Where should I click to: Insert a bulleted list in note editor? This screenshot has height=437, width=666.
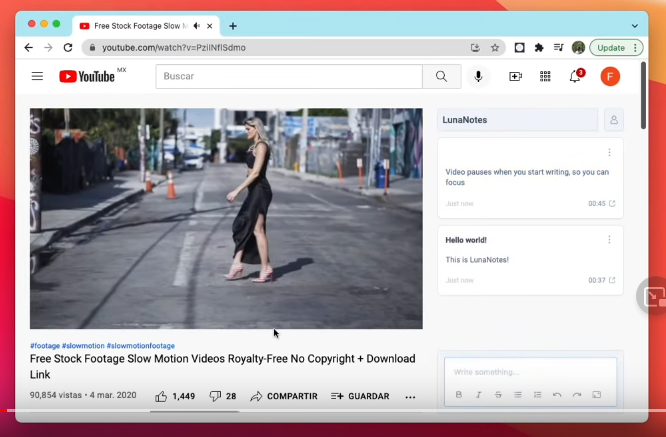pos(518,395)
